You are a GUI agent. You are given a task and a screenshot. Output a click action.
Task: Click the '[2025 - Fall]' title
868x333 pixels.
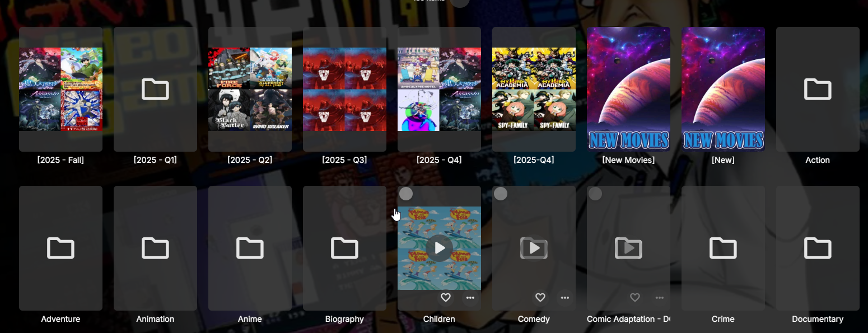click(x=60, y=160)
